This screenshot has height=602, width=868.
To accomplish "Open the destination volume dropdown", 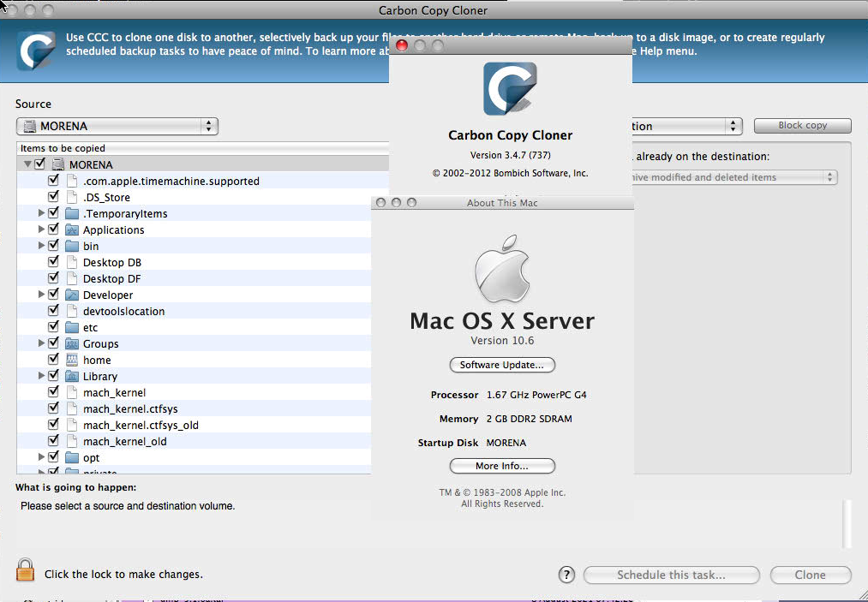I will [x=687, y=126].
